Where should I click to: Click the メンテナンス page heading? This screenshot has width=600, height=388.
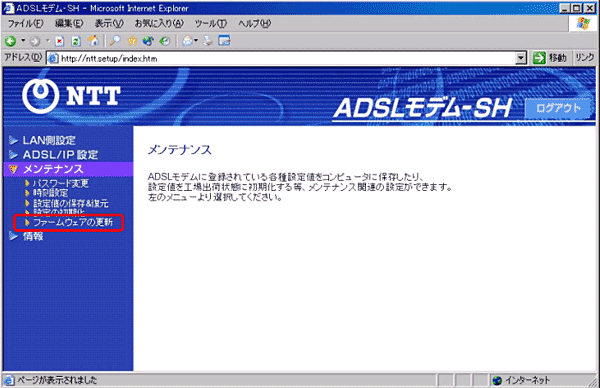click(x=179, y=150)
